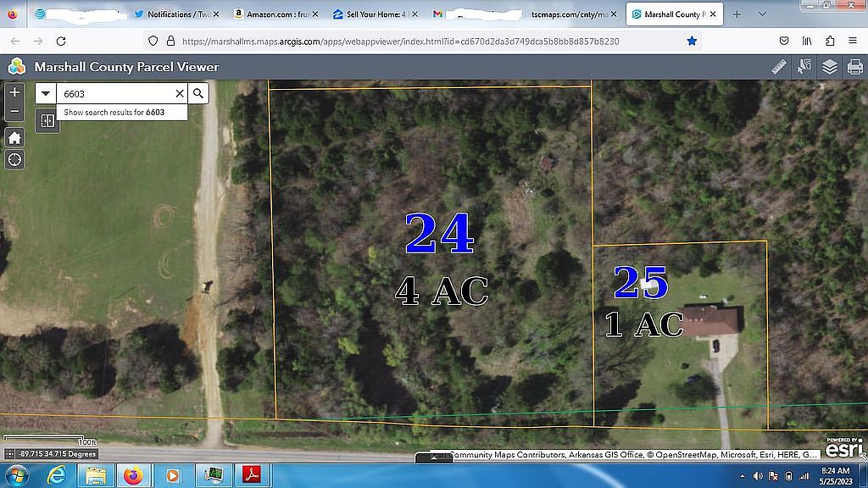Zoom out with the minus button
The width and height of the screenshot is (868, 488).
(14, 111)
